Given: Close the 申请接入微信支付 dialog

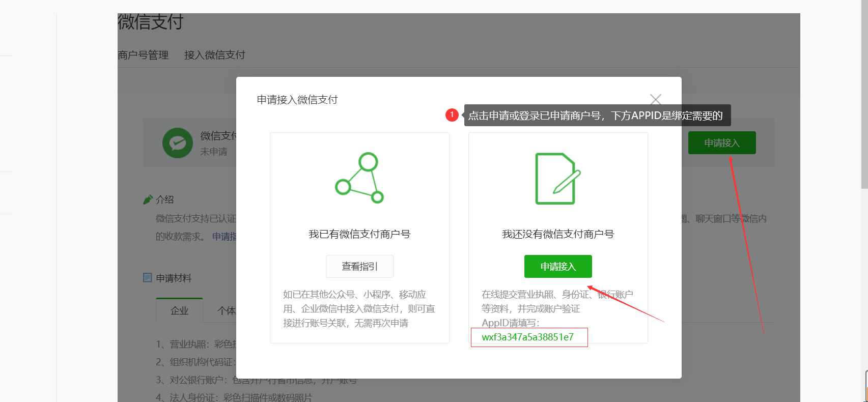Looking at the screenshot, I should [656, 99].
